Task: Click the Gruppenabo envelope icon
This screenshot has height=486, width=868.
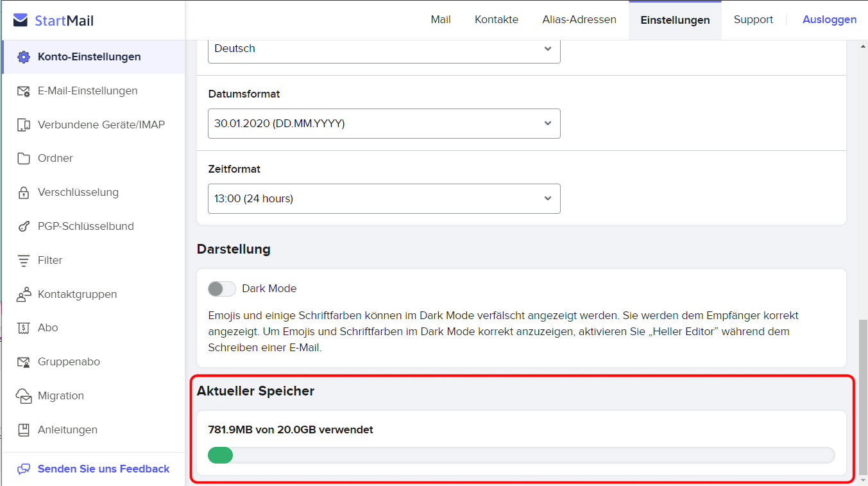Action: click(x=24, y=362)
